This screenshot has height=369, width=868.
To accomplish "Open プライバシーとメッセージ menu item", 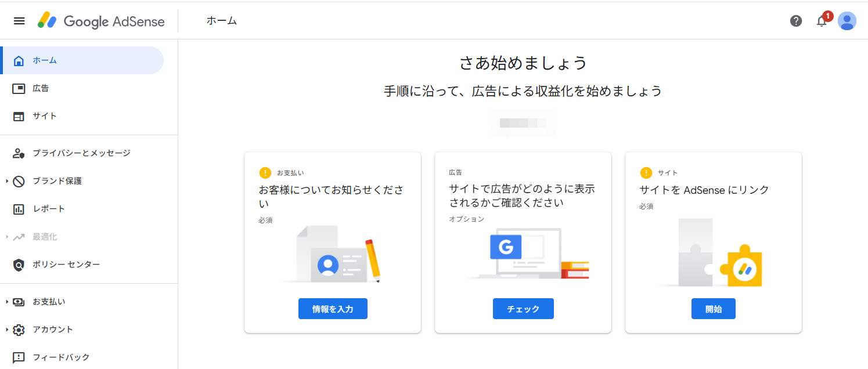I will click(x=81, y=153).
